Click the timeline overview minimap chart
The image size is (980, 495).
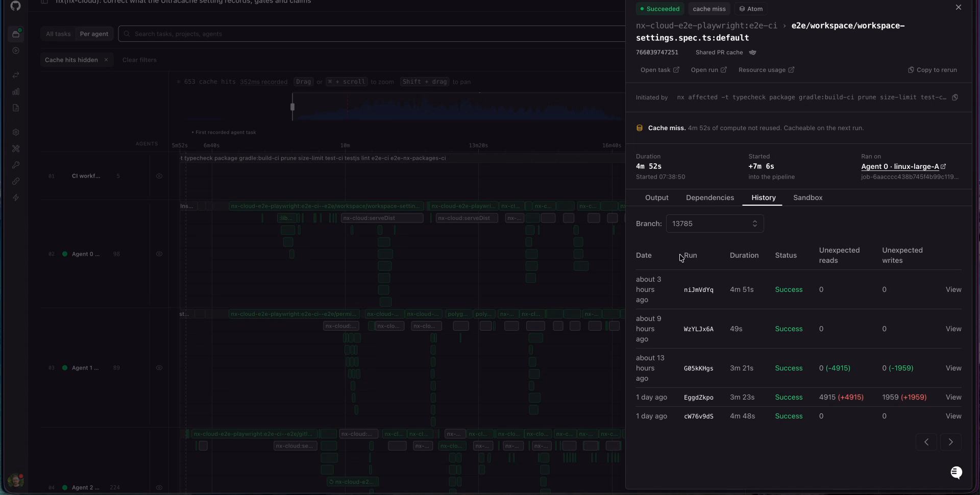pos(459,107)
